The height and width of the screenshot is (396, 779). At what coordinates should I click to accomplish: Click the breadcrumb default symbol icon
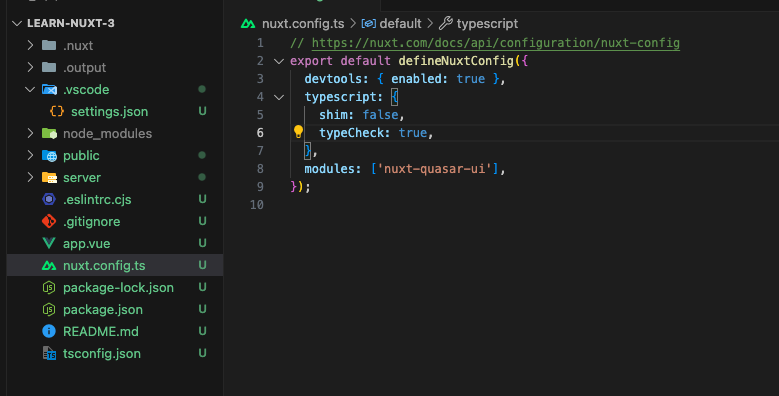point(369,23)
